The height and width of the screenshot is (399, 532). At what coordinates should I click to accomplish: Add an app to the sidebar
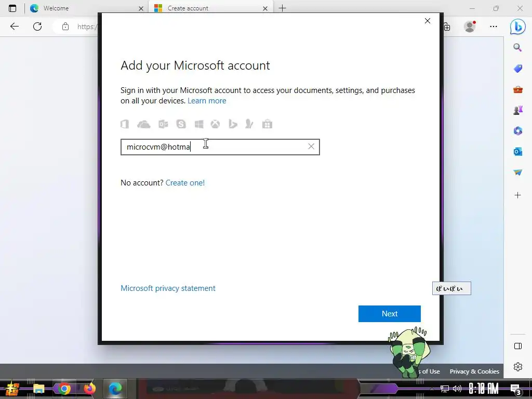pyautogui.click(x=518, y=195)
